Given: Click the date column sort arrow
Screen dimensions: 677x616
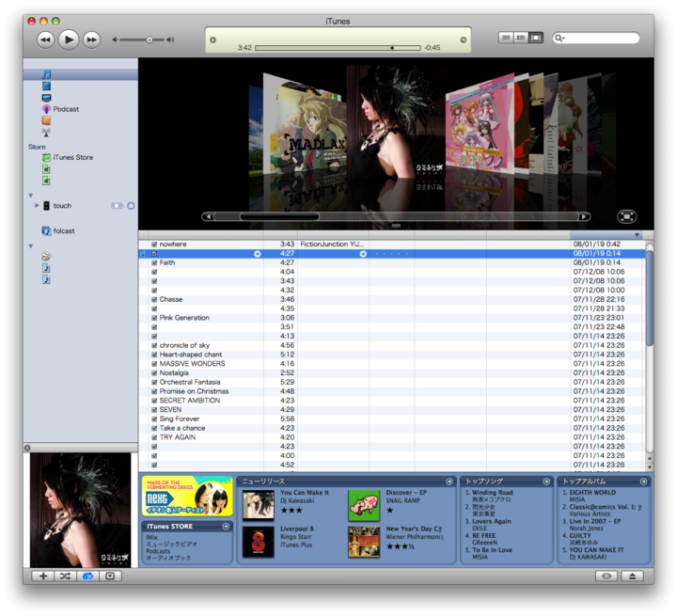Looking at the screenshot, I should [x=637, y=235].
